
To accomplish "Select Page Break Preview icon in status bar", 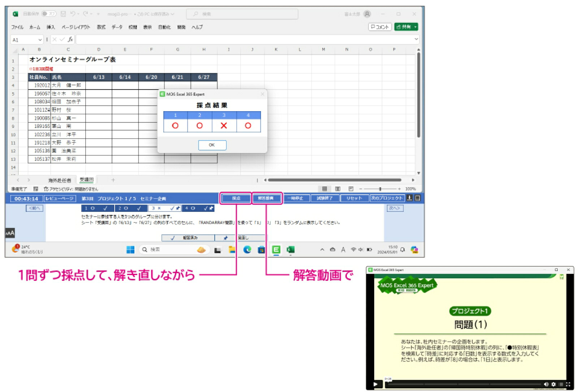I will pos(351,189).
